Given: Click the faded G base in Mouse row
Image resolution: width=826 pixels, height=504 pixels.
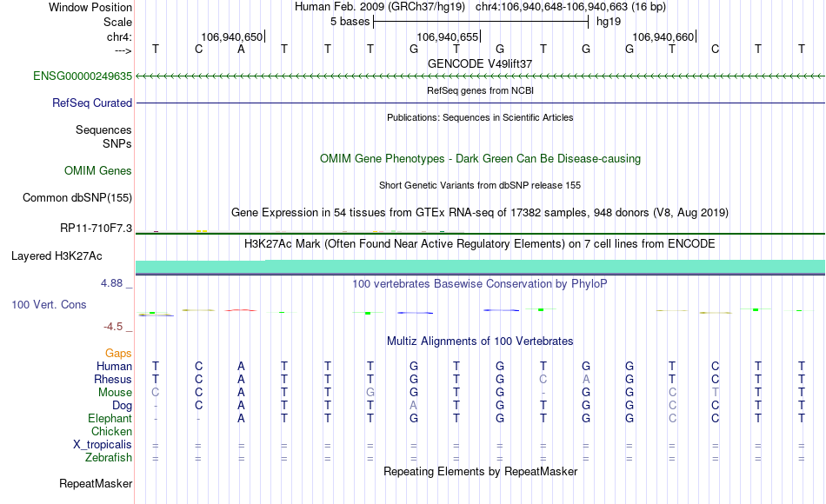Looking at the screenshot, I should (370, 393).
